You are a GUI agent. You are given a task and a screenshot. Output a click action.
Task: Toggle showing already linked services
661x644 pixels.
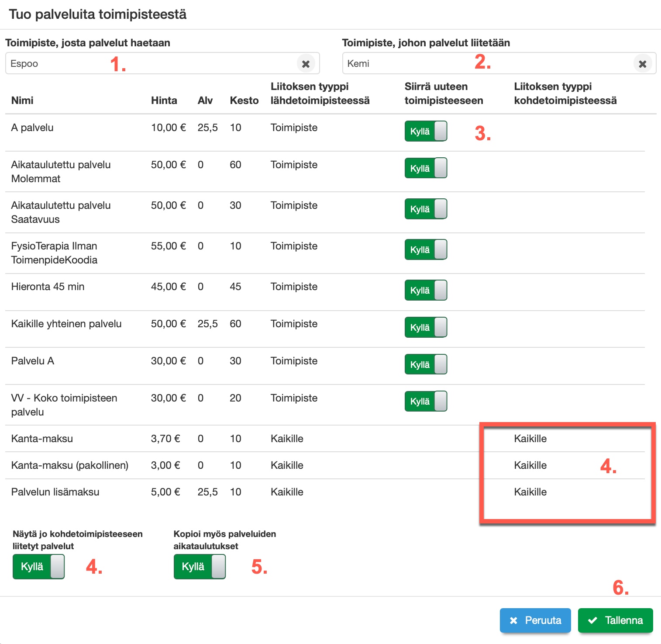[x=38, y=567]
